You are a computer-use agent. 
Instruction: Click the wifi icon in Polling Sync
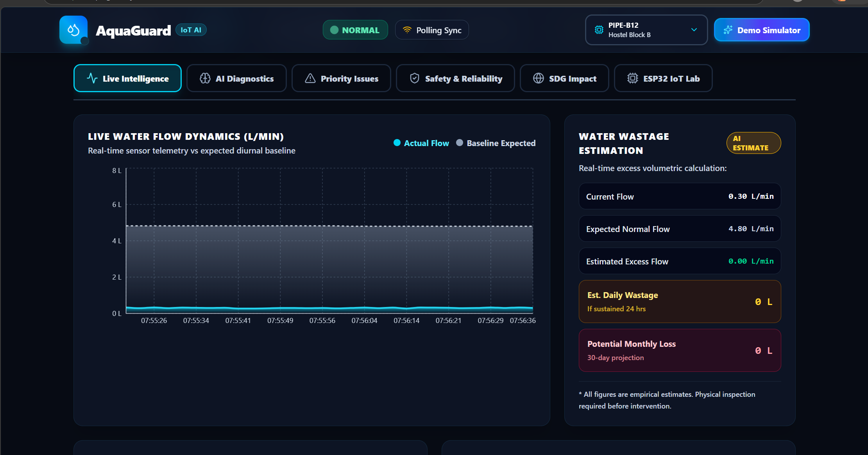point(407,30)
